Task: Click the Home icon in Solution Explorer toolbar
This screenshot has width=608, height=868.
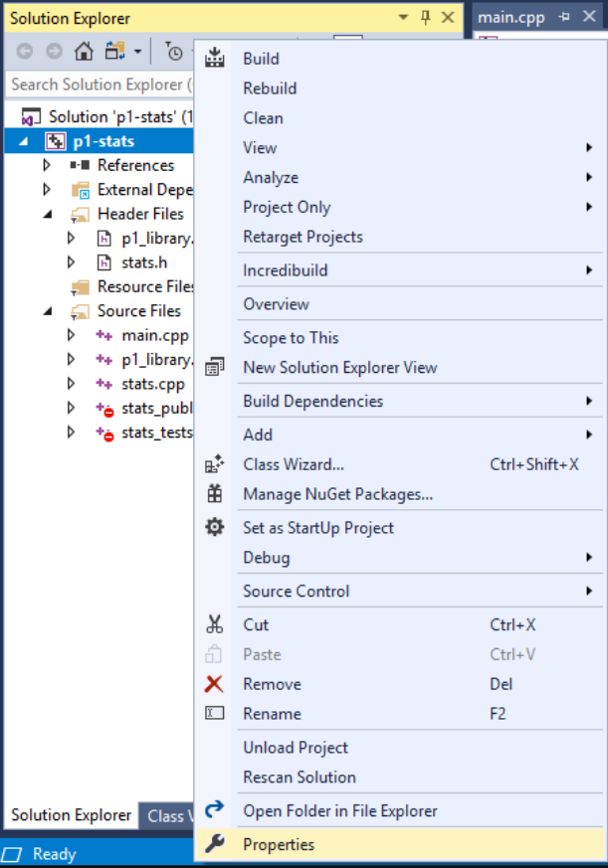Action: (85, 51)
